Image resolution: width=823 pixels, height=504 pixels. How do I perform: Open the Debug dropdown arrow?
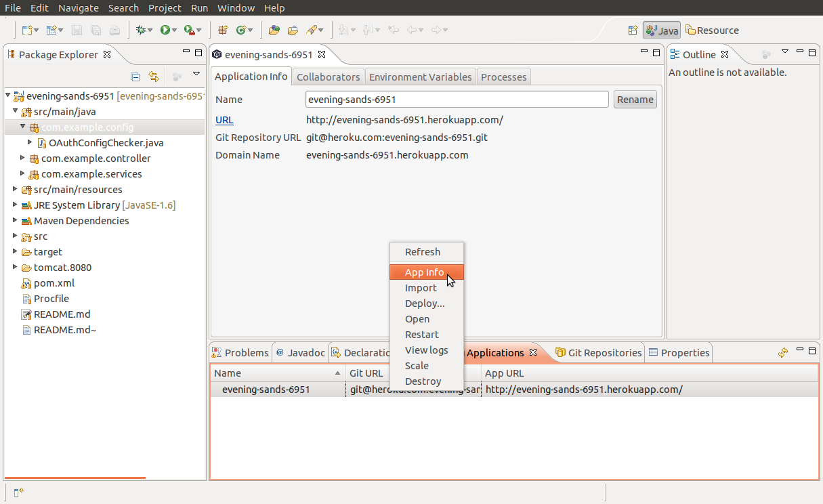coord(150,30)
